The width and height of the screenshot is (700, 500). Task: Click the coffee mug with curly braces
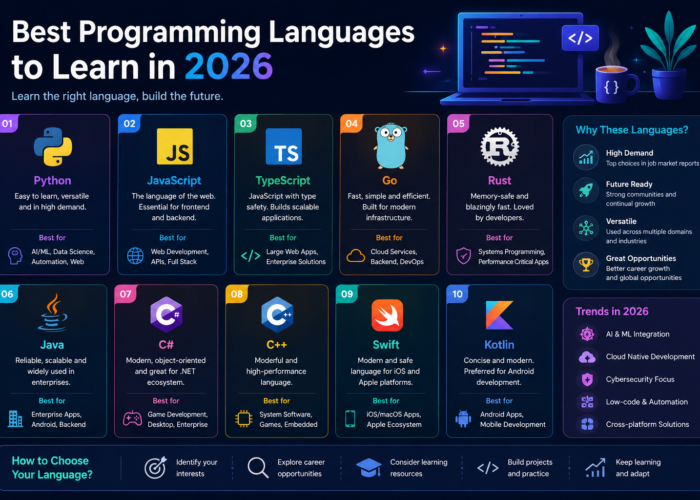coord(616,84)
